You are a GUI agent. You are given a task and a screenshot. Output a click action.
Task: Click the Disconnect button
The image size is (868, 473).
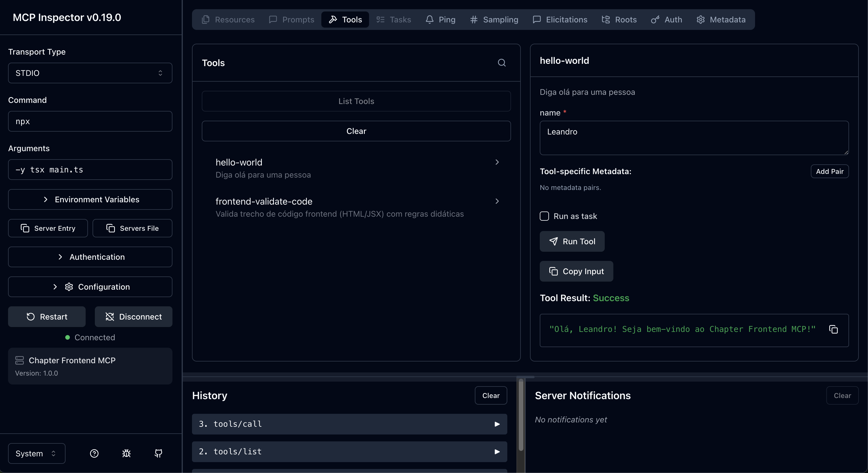[x=133, y=317]
